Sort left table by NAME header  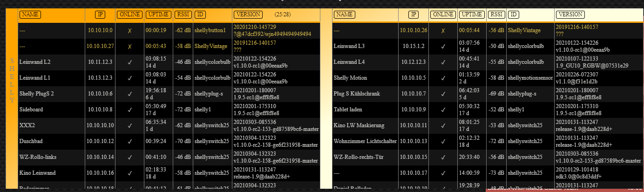[x=31, y=14]
